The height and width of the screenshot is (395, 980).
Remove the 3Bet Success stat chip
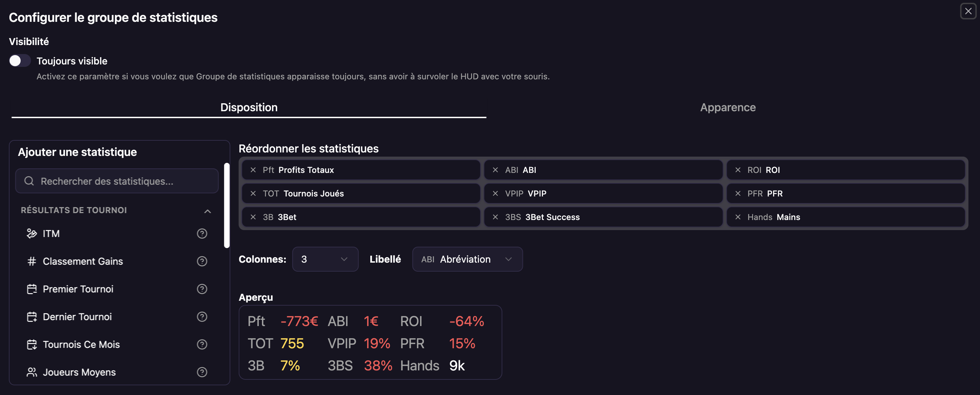click(x=495, y=217)
